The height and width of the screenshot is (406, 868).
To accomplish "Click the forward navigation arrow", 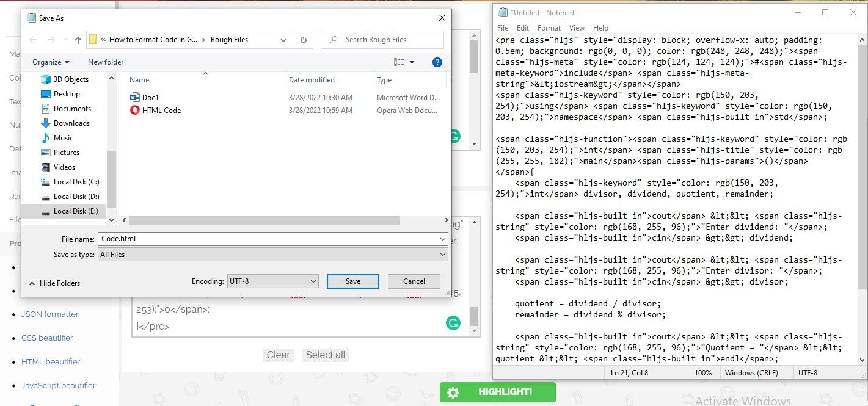I will (x=50, y=39).
